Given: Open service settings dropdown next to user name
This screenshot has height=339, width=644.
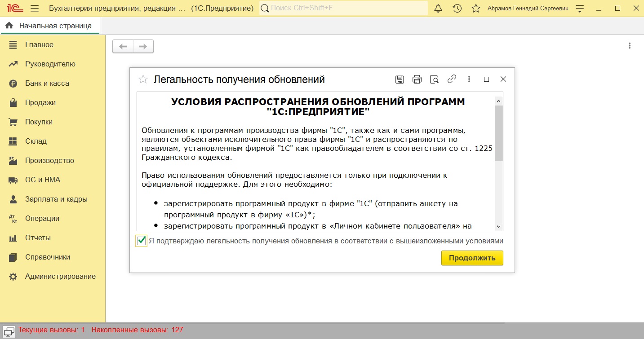Looking at the screenshot, I should pos(580,8).
